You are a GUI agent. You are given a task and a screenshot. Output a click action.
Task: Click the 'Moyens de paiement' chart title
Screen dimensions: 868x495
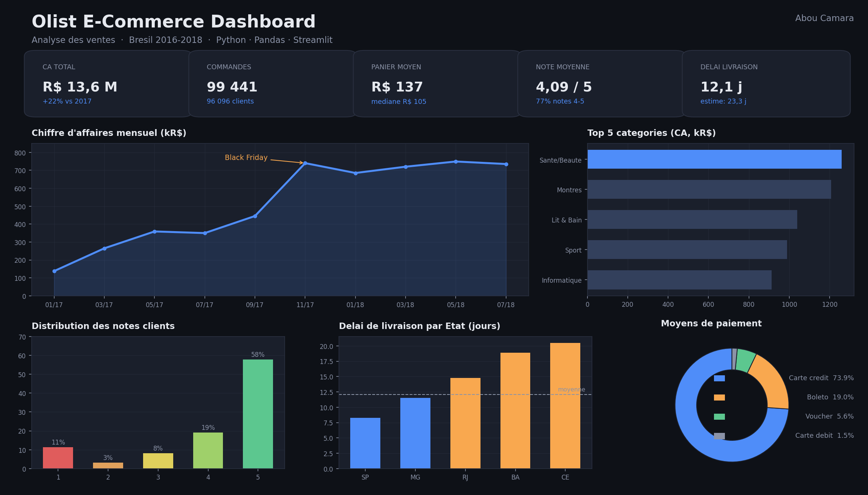pos(711,324)
